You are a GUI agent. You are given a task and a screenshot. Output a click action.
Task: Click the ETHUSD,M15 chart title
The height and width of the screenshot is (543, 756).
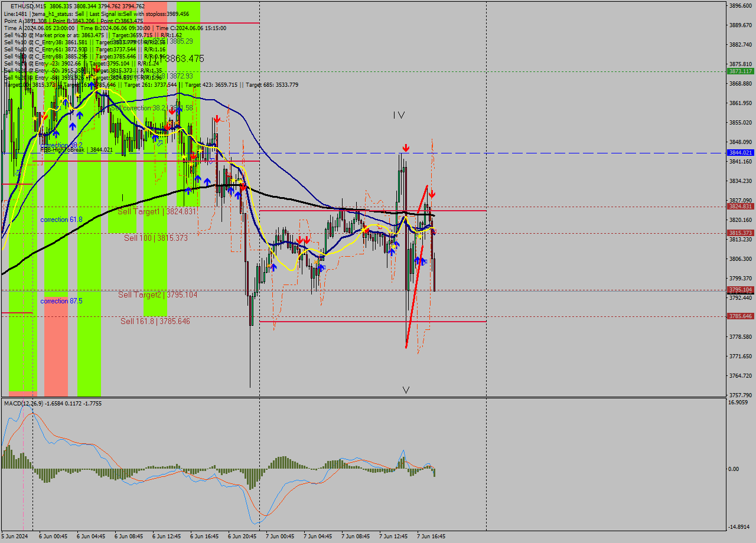pyautogui.click(x=28, y=6)
